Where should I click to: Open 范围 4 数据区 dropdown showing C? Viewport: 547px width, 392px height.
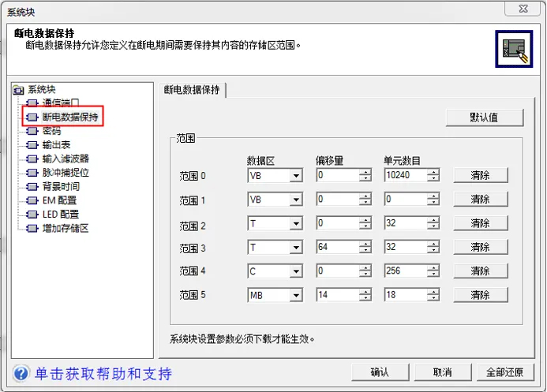296,272
